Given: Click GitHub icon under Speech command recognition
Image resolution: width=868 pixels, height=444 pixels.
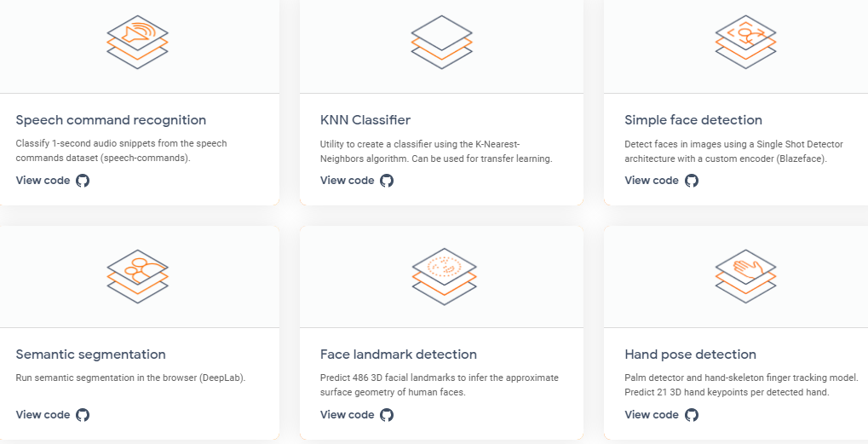Looking at the screenshot, I should click(83, 181).
